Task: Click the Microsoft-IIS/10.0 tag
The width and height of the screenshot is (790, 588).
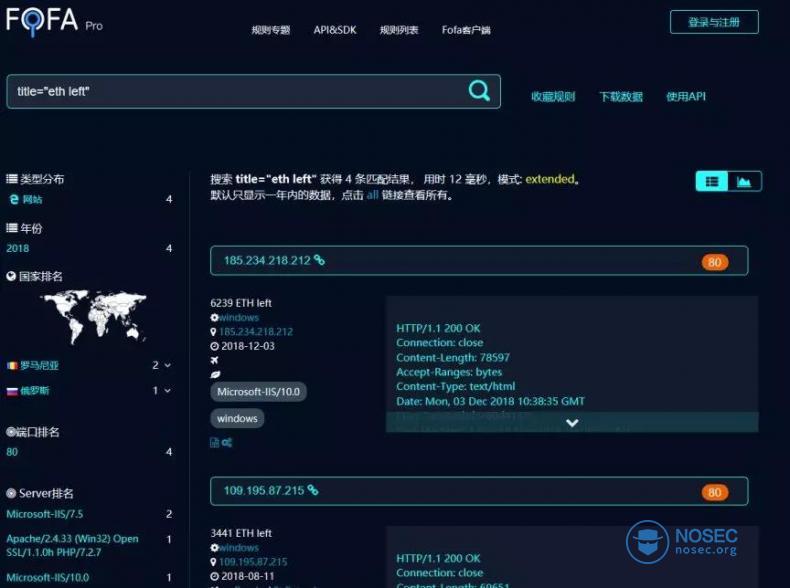Action: (258, 391)
